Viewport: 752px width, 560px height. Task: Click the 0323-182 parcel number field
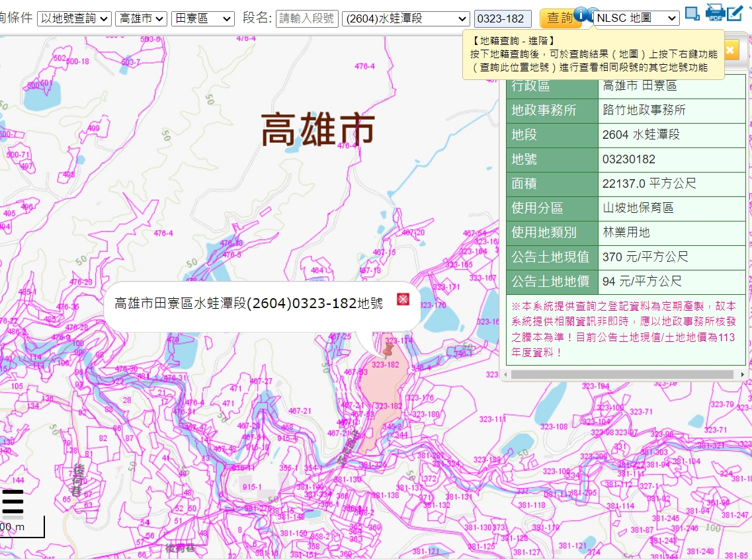[x=503, y=19]
